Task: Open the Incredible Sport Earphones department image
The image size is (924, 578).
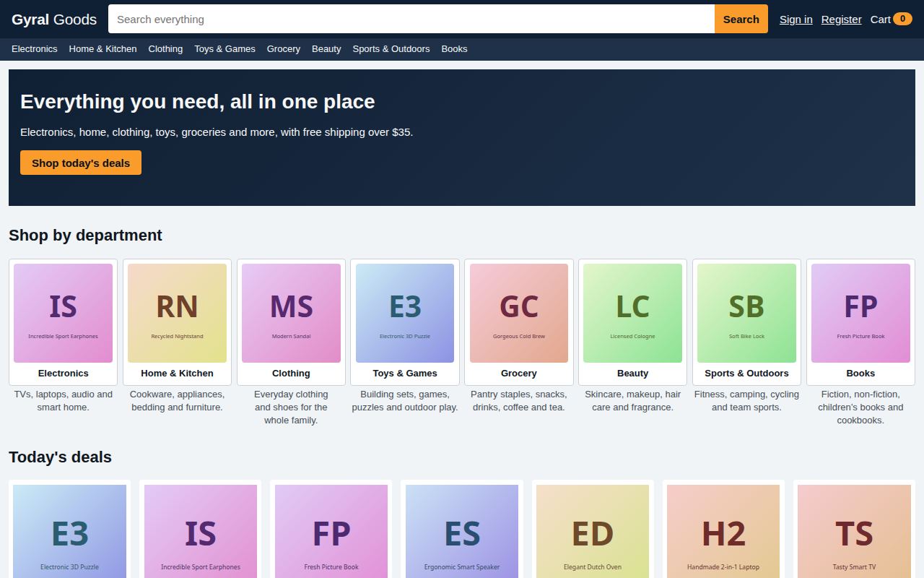Action: (63, 313)
